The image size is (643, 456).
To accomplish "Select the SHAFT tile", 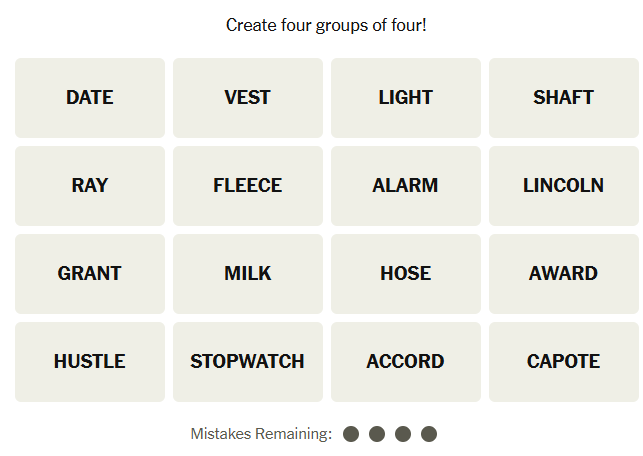I will (x=564, y=98).
